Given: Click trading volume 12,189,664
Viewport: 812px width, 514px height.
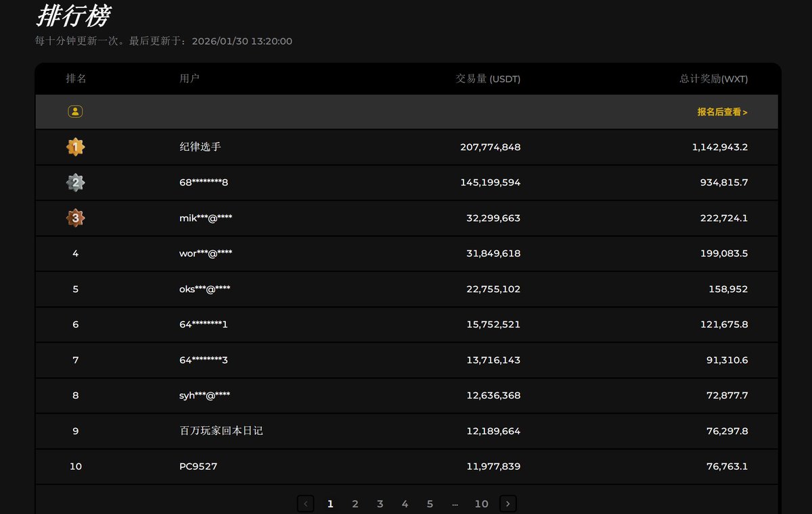Looking at the screenshot, I should [493, 431].
